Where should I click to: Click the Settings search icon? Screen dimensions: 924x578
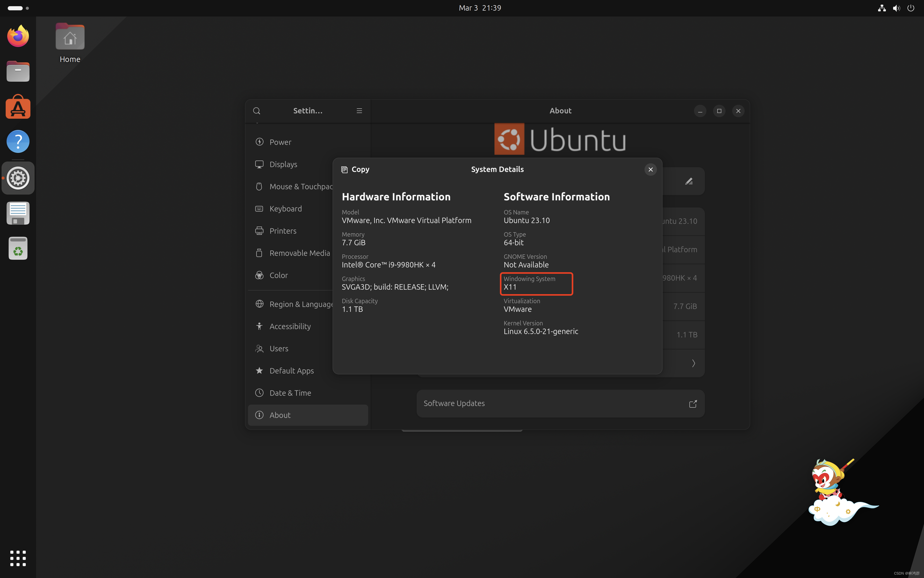pyautogui.click(x=257, y=111)
